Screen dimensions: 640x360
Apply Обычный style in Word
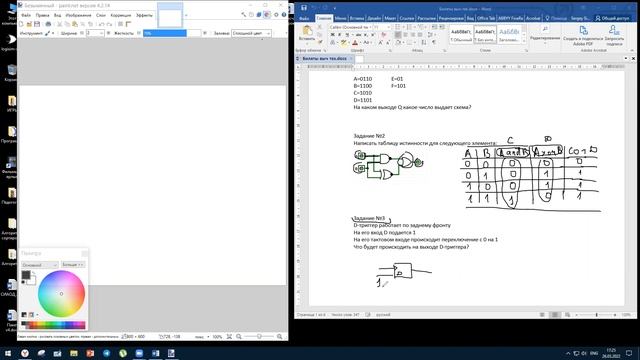coord(461,34)
